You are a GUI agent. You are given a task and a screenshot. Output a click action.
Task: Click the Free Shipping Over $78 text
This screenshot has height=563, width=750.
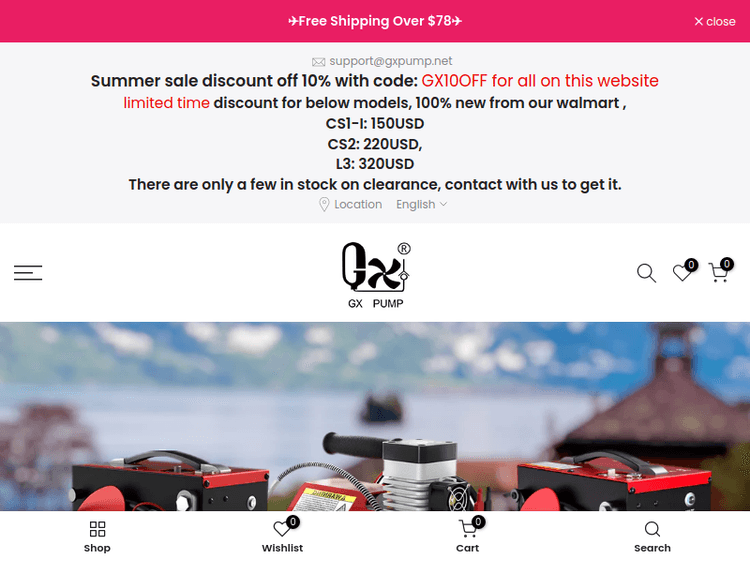click(x=375, y=21)
